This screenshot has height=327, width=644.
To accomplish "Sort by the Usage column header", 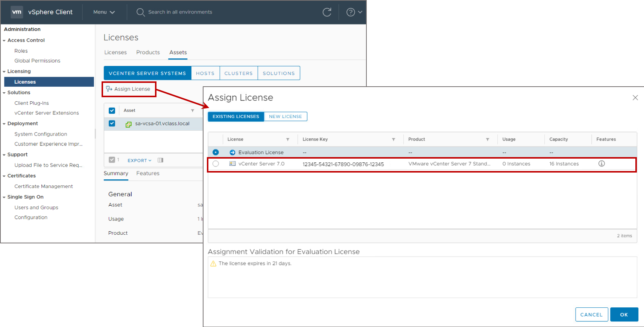I will click(x=509, y=139).
